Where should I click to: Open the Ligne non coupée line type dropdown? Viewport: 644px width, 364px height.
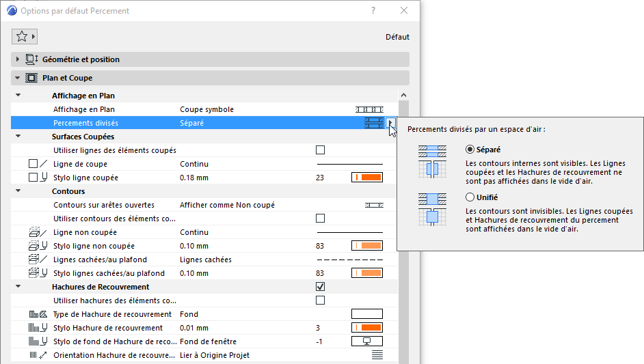349,232
